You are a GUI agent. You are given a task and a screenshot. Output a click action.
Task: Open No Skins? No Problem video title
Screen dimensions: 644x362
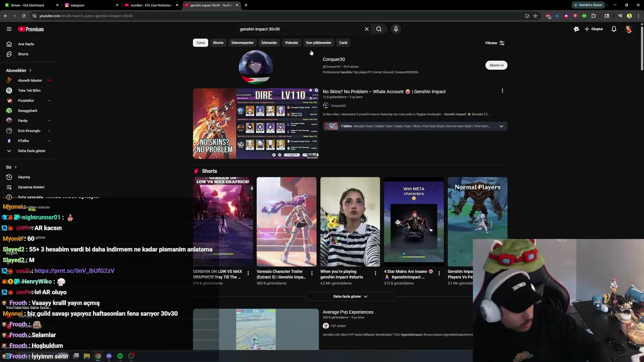pos(384,92)
